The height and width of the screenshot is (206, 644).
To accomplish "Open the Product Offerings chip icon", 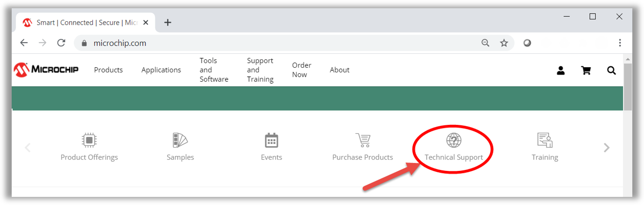I will (x=89, y=141).
